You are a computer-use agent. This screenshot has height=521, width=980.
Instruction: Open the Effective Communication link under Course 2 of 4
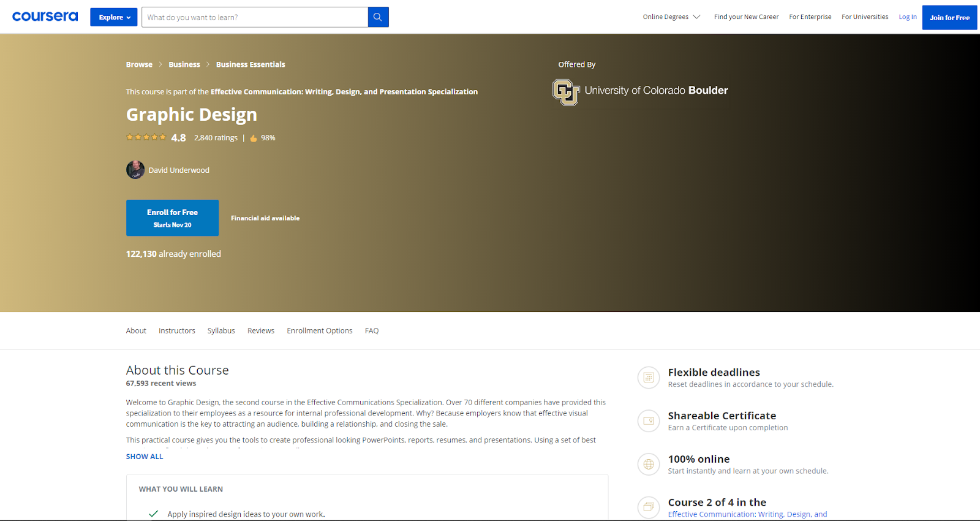(x=747, y=514)
